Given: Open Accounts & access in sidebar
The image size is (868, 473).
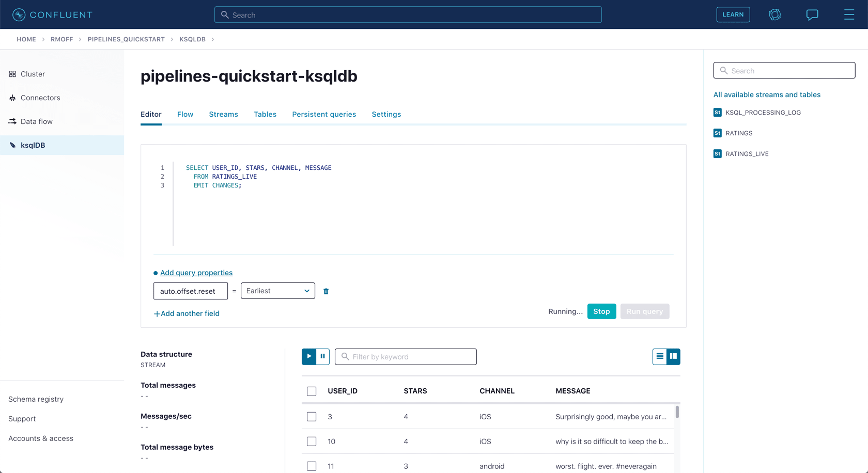Looking at the screenshot, I should pos(41,438).
